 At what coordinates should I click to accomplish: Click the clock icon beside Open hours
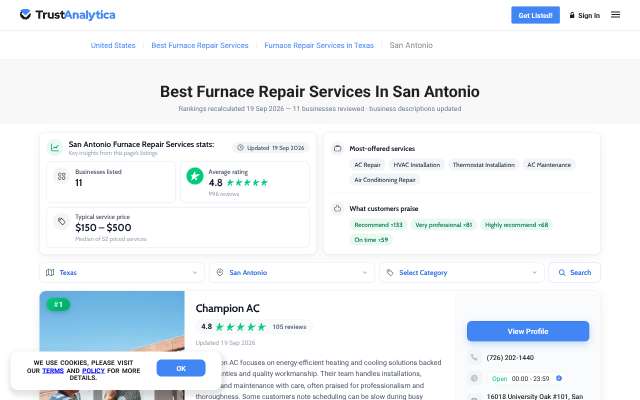pos(474,378)
